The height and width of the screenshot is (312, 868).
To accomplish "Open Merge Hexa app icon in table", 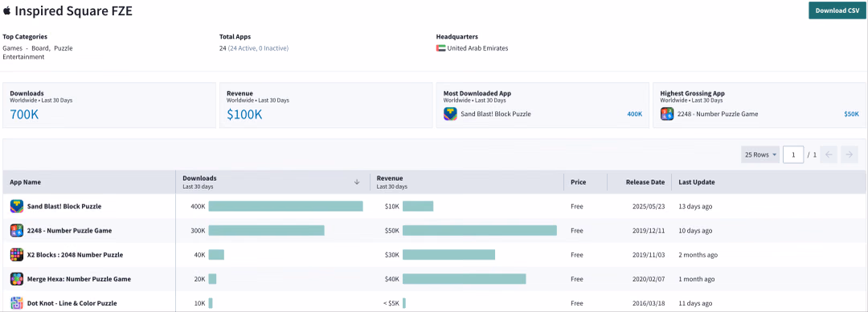I will (x=17, y=279).
